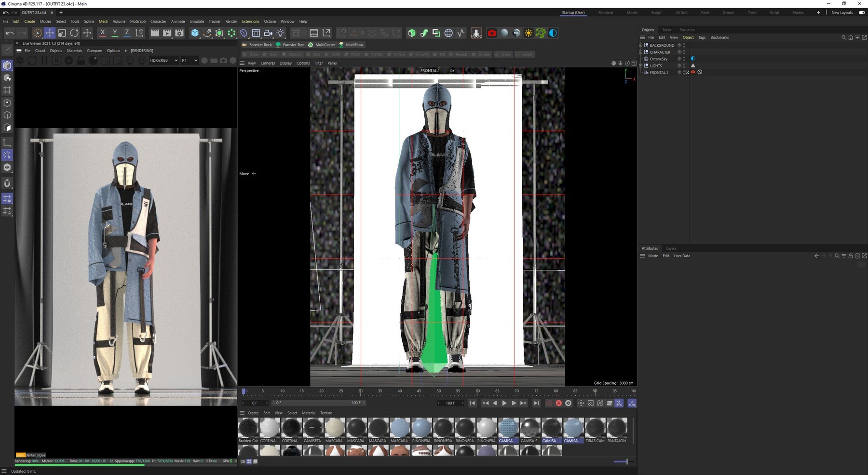Toggle the red camera icon on FRONTAL.1

(x=693, y=72)
